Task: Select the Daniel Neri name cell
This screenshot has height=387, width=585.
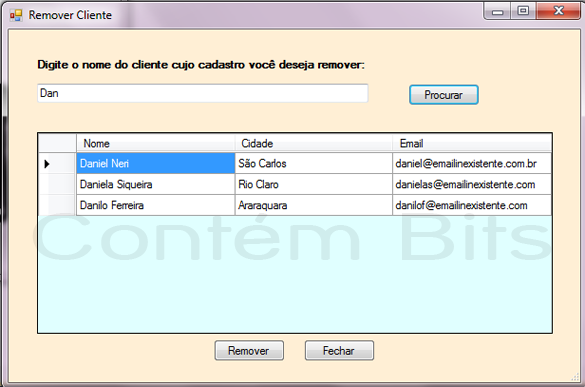Action: tap(156, 163)
